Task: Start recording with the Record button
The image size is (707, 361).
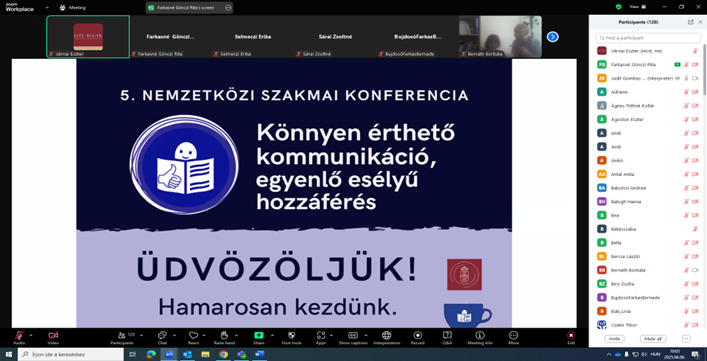Action: click(418, 338)
